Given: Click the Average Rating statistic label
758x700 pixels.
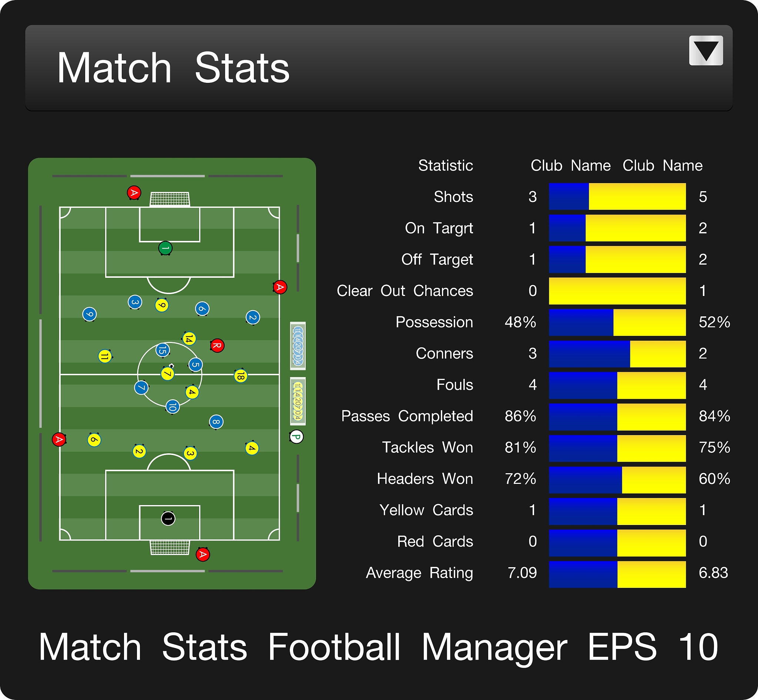Looking at the screenshot, I should 419,573.
